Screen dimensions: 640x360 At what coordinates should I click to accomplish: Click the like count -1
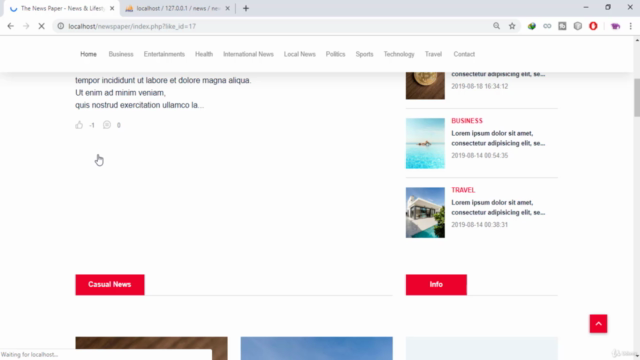(x=92, y=125)
